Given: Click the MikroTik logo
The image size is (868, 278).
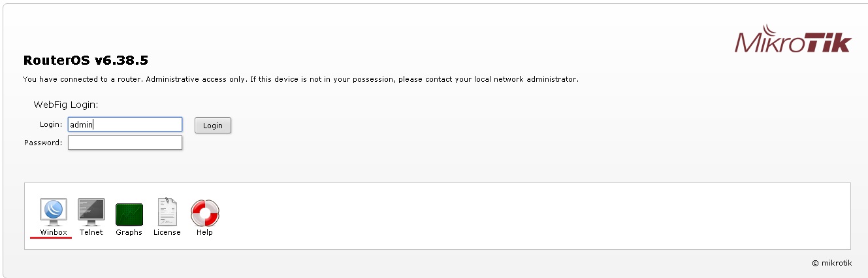Looking at the screenshot, I should [793, 42].
